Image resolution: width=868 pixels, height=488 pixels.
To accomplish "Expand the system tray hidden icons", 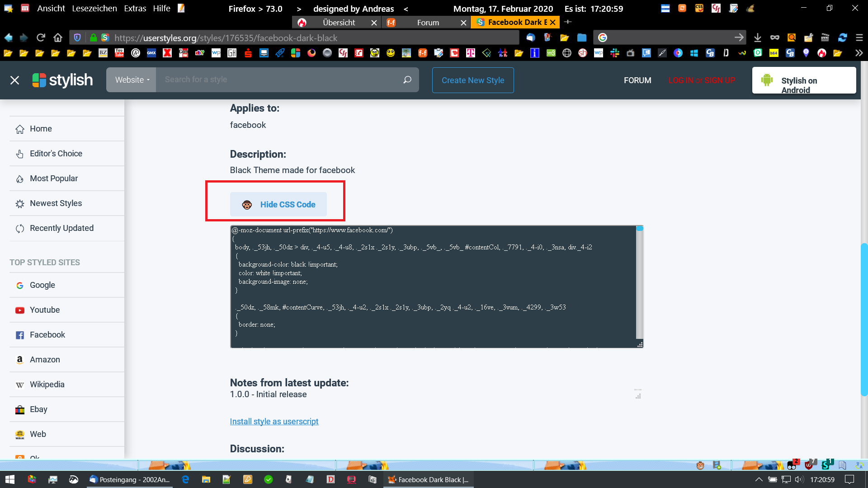I will [759, 479].
